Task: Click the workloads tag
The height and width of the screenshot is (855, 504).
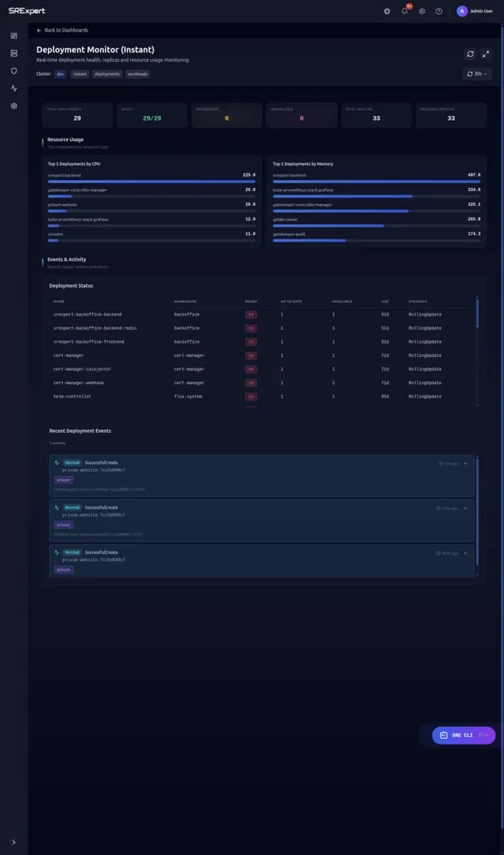Action: tap(138, 73)
